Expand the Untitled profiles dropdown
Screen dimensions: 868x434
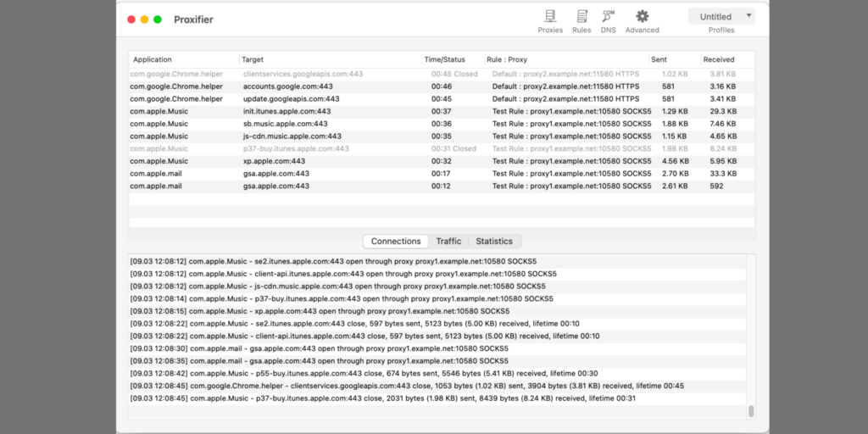[721, 17]
